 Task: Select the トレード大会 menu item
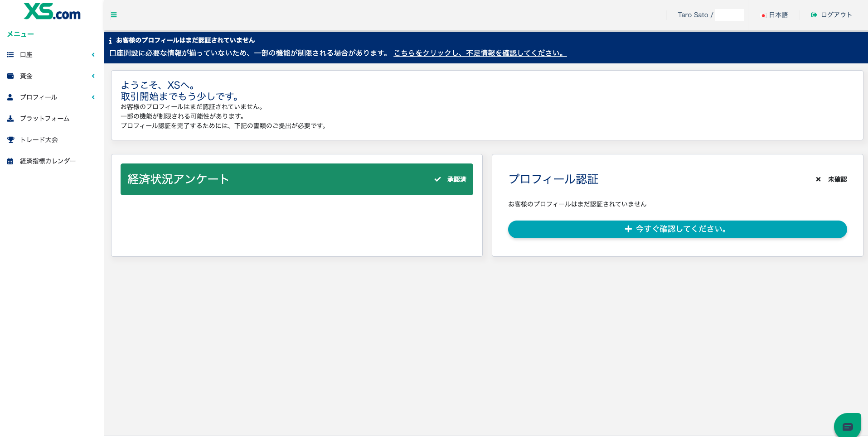[39, 140]
